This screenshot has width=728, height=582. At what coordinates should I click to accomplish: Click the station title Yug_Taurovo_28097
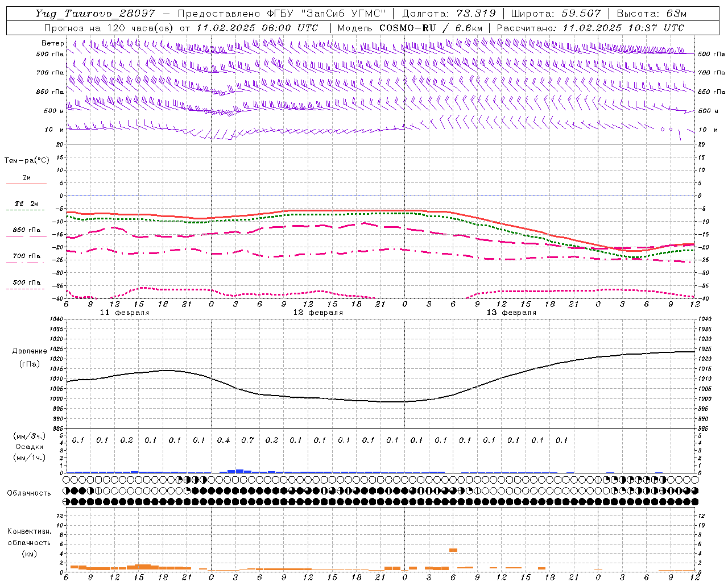point(95,14)
